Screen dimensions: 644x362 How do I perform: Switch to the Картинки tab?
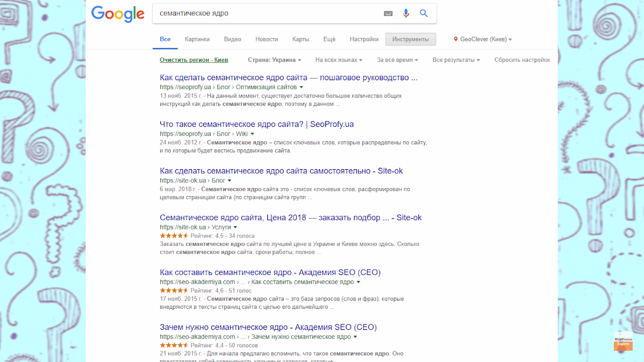[x=197, y=40]
